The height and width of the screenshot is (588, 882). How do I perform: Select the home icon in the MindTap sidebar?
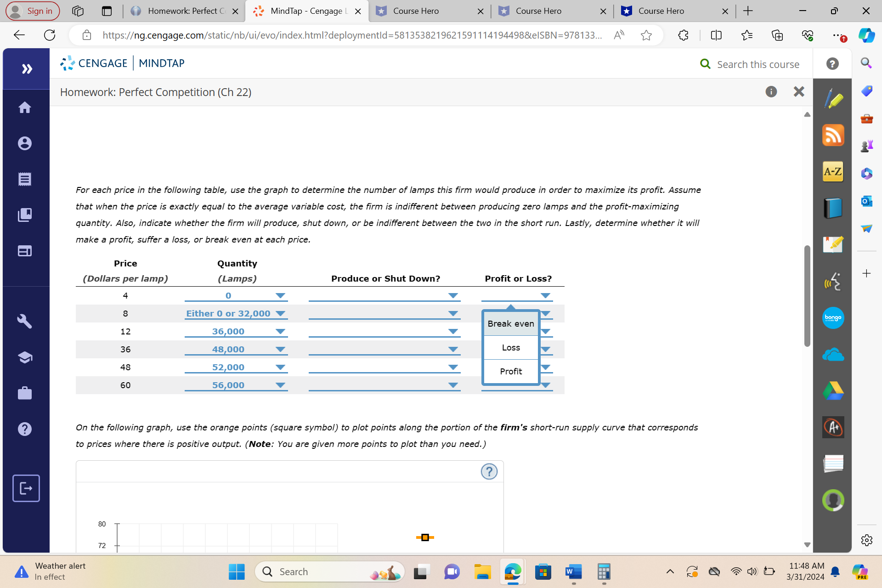pyautogui.click(x=25, y=107)
